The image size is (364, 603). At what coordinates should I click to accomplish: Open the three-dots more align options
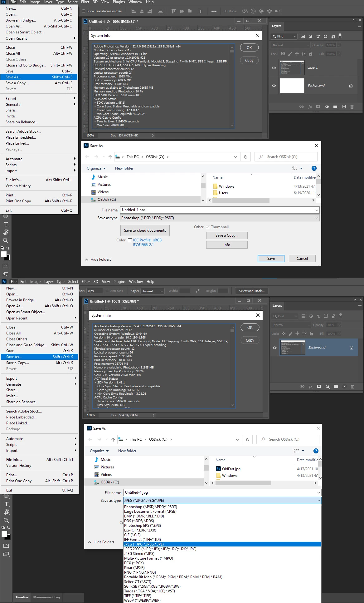click(x=214, y=11)
